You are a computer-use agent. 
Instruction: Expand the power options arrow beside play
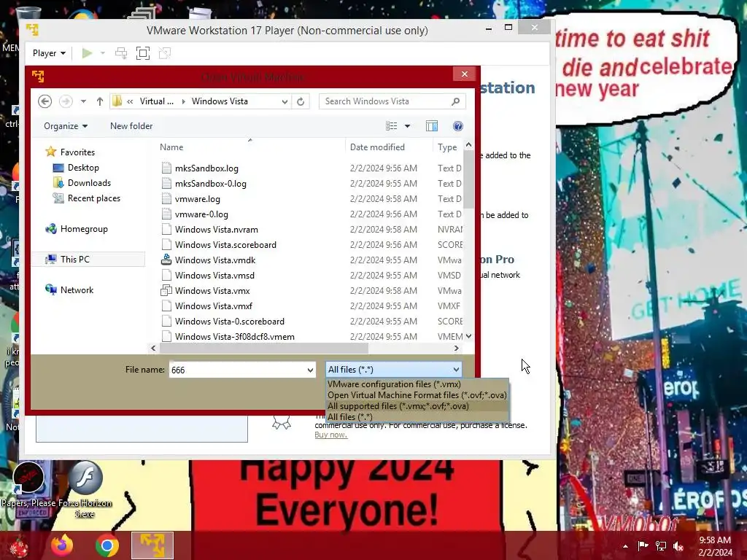(102, 52)
